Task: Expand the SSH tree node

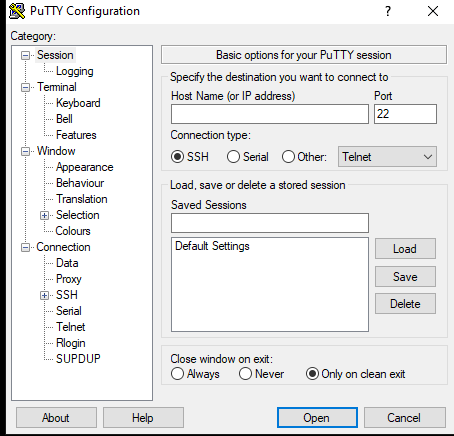Action: pyautogui.click(x=44, y=295)
